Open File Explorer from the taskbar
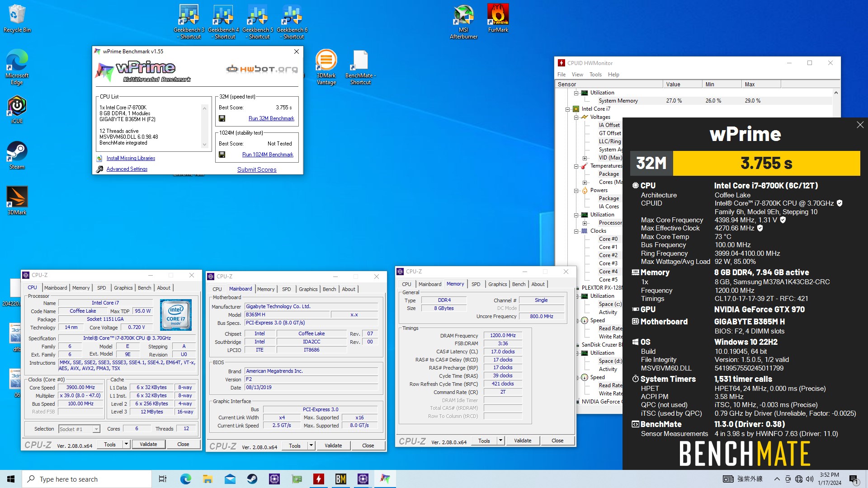Screen dimensions: 868x488 208,479
